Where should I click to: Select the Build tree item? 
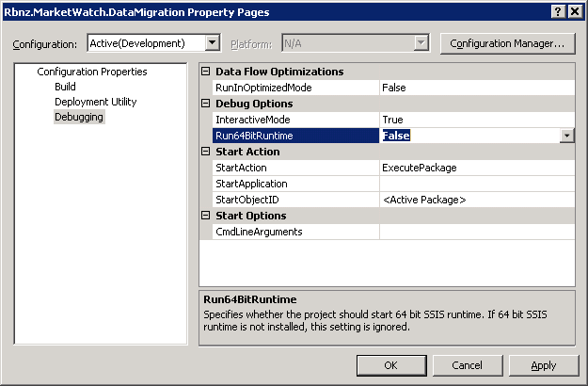(x=65, y=87)
